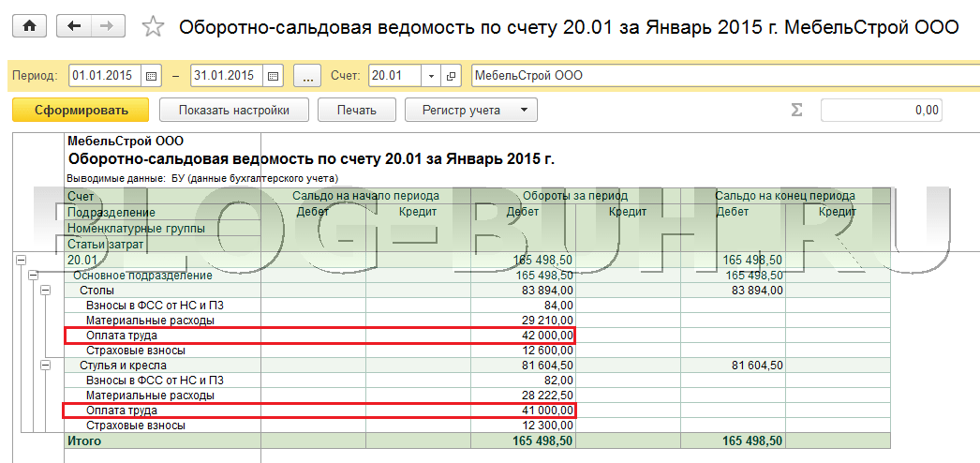980x463 pixels.
Task: Collapse the Основное подразделение group
Action: coord(32,276)
